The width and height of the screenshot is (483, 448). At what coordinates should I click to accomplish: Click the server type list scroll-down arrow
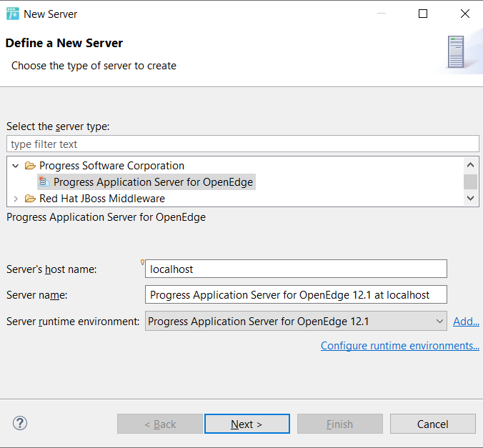click(470, 198)
